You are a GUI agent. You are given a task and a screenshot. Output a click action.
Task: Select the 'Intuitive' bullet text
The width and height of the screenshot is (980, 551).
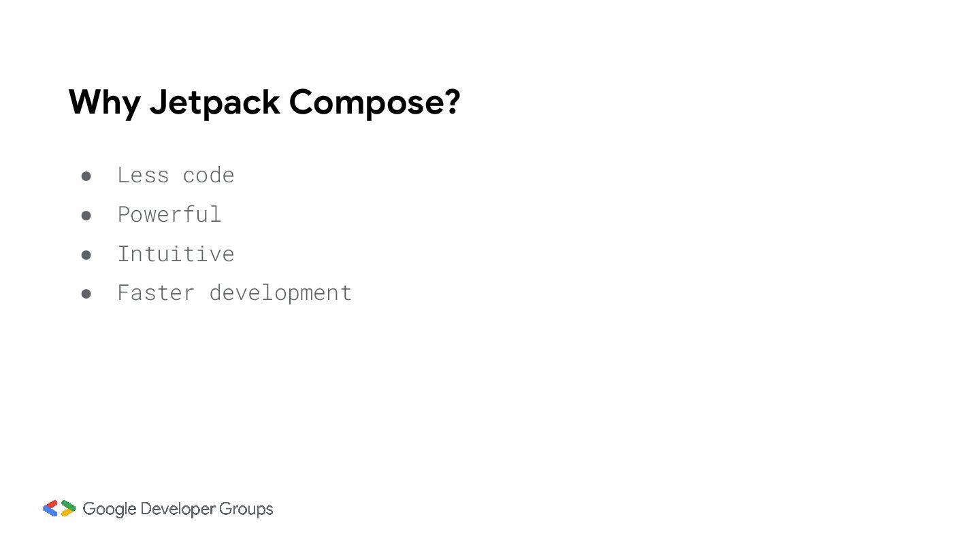pyautogui.click(x=176, y=253)
